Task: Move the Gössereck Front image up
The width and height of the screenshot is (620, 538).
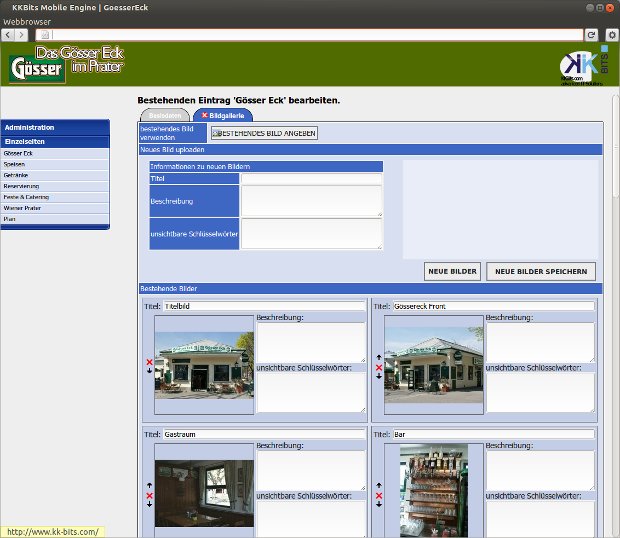Action: [x=379, y=357]
